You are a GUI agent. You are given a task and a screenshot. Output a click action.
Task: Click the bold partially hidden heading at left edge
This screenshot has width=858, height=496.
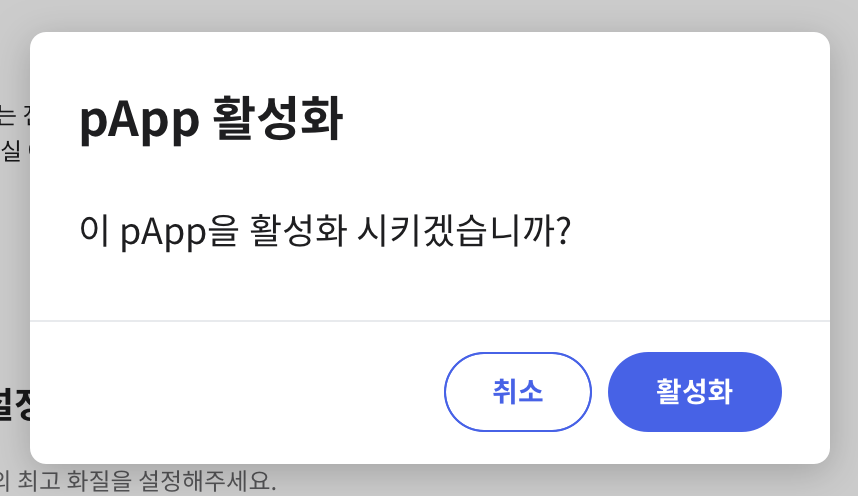15,405
